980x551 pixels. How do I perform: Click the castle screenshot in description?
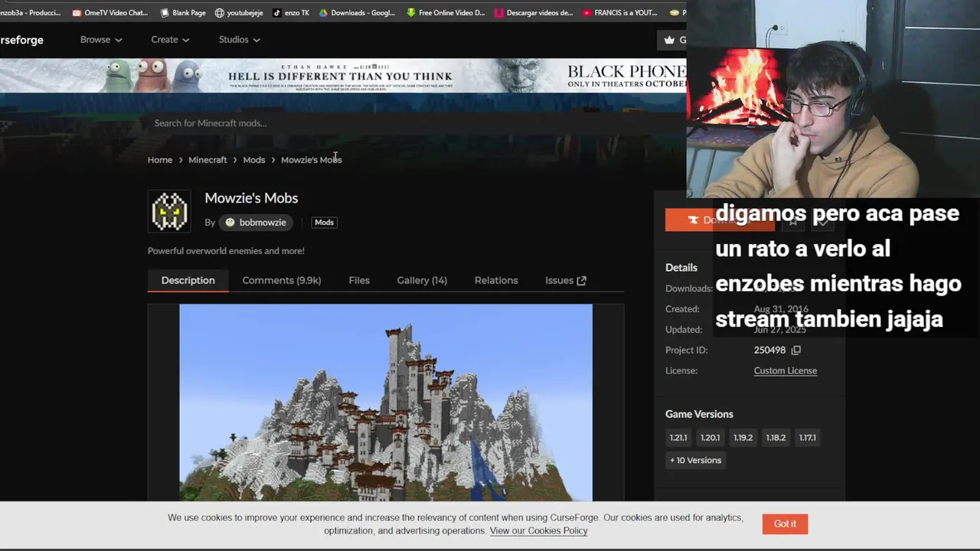tap(386, 403)
